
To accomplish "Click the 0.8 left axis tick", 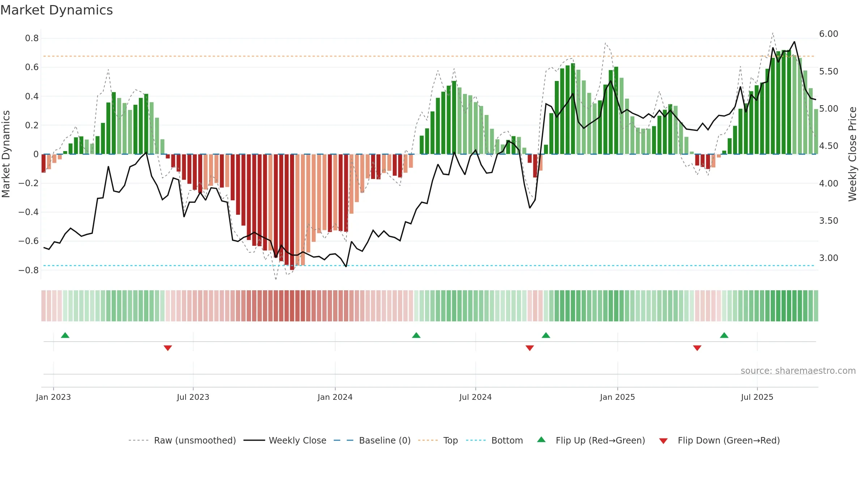I will click(32, 38).
